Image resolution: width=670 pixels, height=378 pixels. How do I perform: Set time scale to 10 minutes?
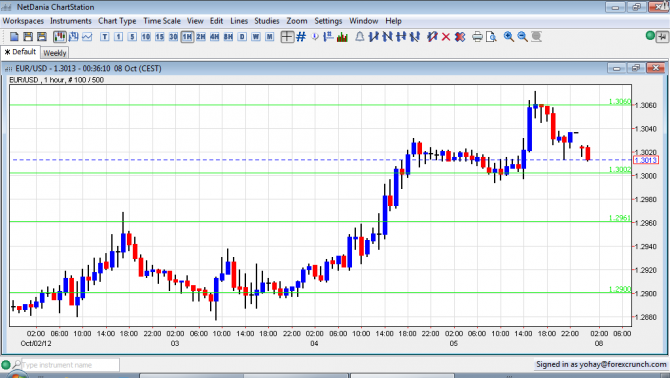click(146, 37)
